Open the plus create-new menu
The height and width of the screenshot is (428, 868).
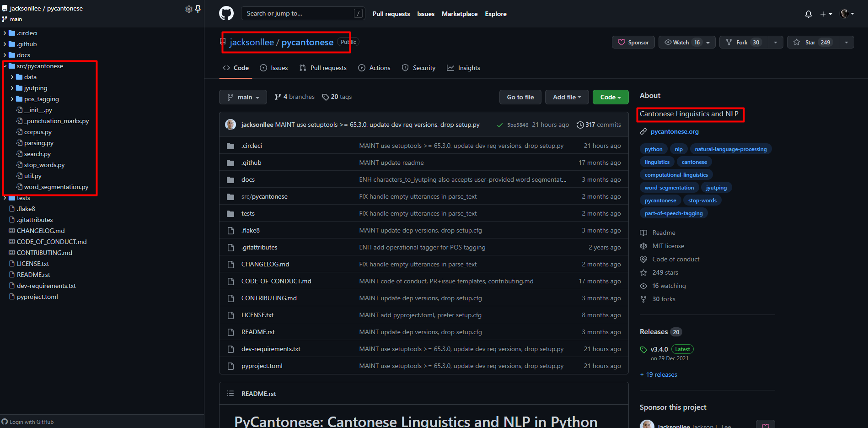tap(826, 14)
